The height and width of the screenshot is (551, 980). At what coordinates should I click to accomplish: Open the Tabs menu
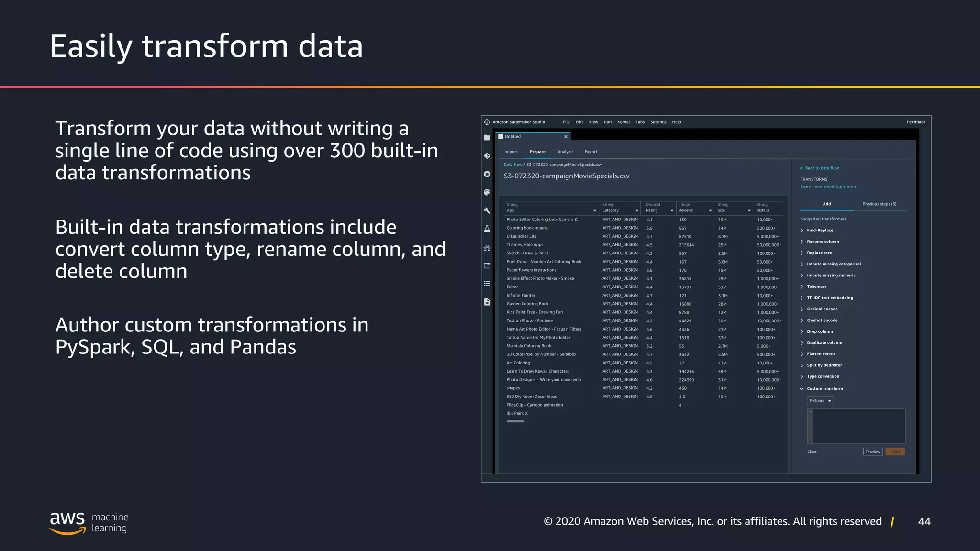pyautogui.click(x=640, y=122)
